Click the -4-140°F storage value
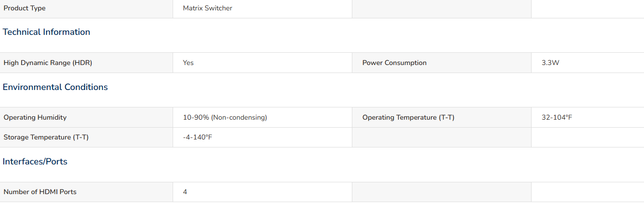Screen dimensions: 644x204 (198, 137)
